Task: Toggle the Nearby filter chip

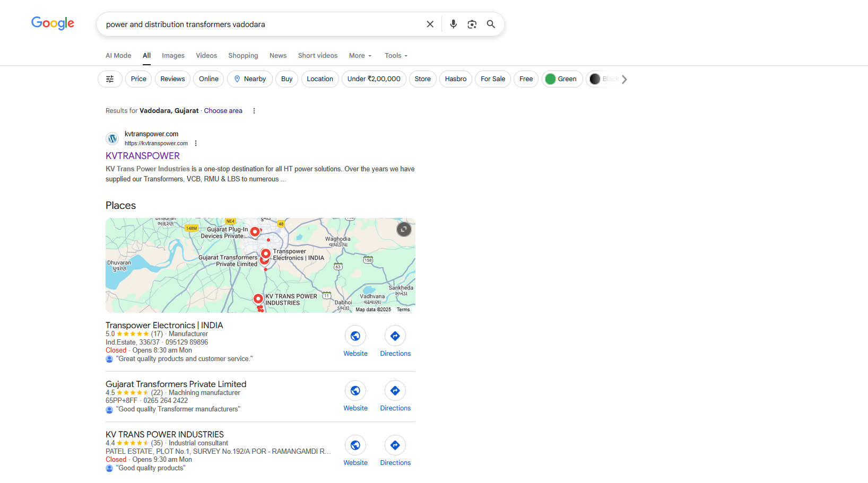Action: point(250,79)
